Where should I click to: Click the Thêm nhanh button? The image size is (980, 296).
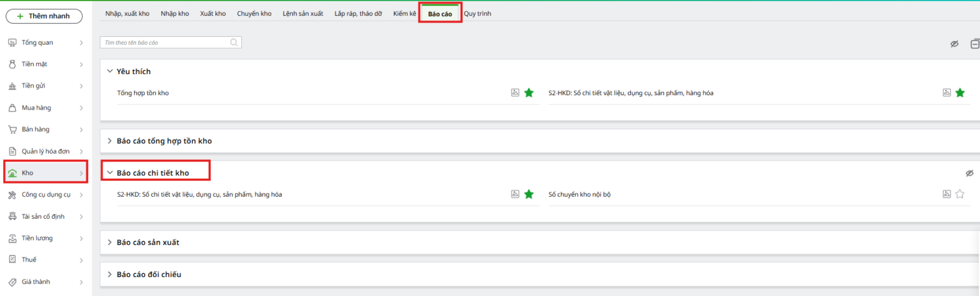[x=44, y=16]
